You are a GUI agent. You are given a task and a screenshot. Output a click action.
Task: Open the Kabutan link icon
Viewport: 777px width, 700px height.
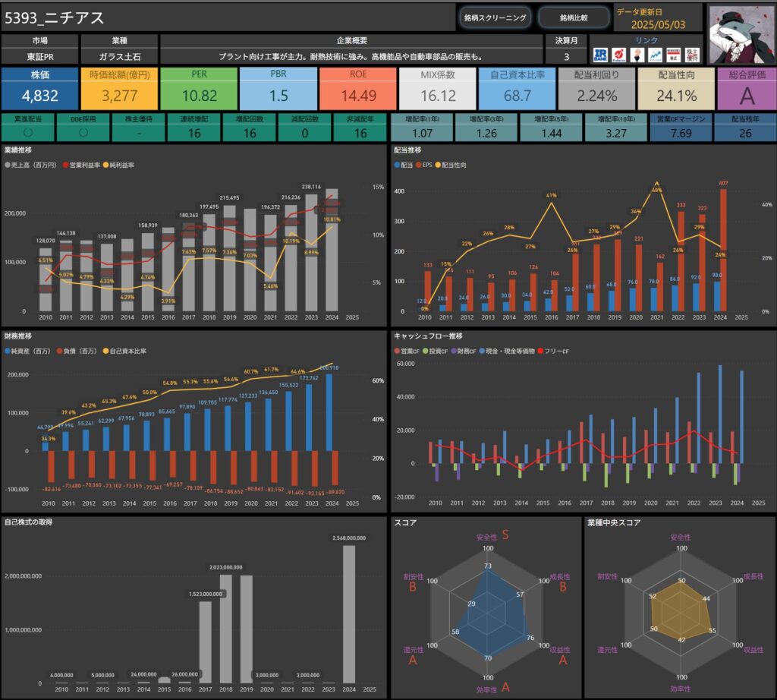click(x=618, y=55)
